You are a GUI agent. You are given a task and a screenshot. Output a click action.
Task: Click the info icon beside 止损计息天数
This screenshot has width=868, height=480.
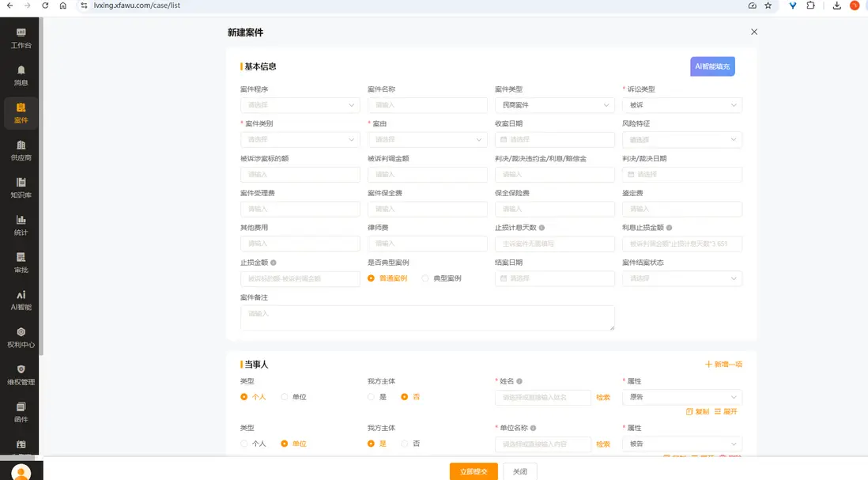click(x=542, y=228)
